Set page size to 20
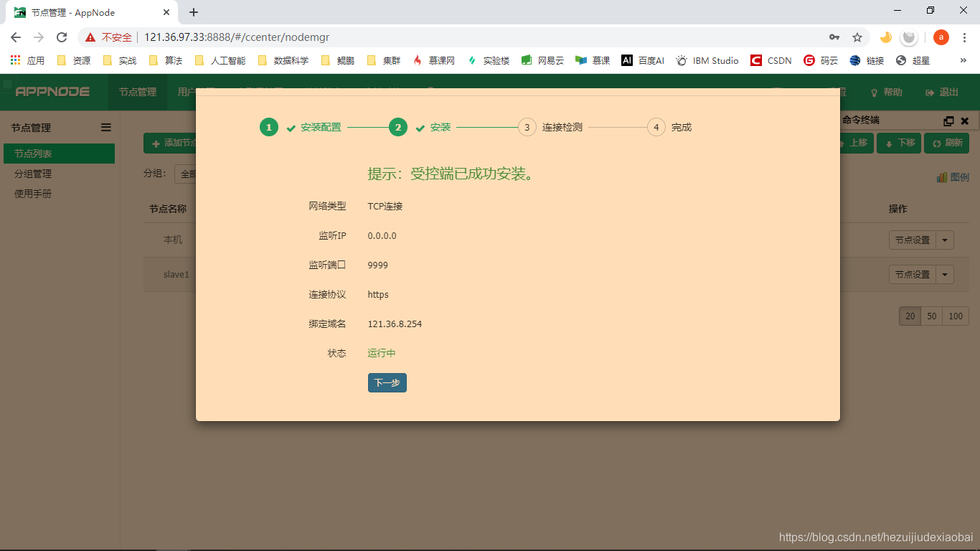Screen dimensions: 980x551 (x=910, y=316)
